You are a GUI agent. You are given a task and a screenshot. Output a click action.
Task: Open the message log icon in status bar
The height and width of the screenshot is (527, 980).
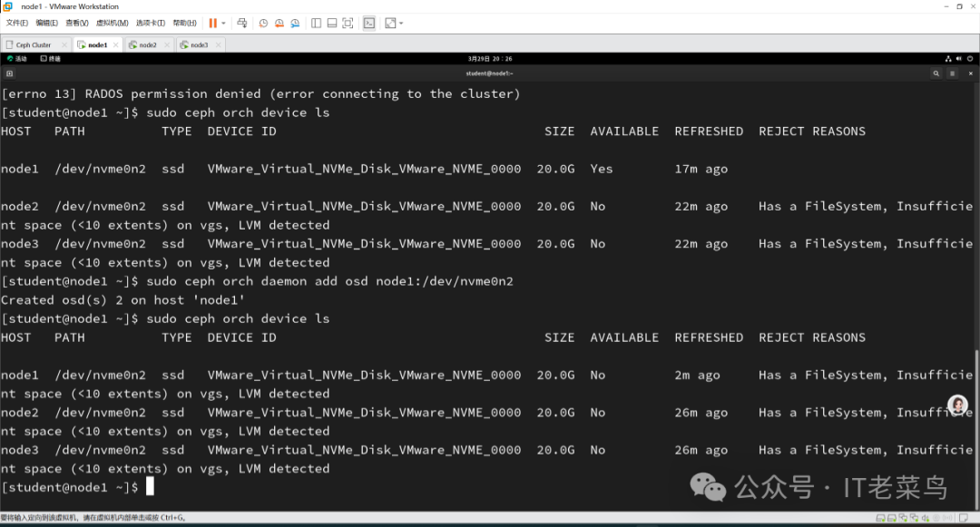tap(964, 518)
